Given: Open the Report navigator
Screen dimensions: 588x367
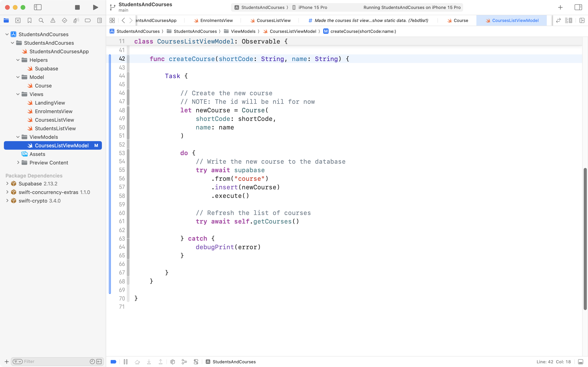Looking at the screenshot, I should coord(99,20).
